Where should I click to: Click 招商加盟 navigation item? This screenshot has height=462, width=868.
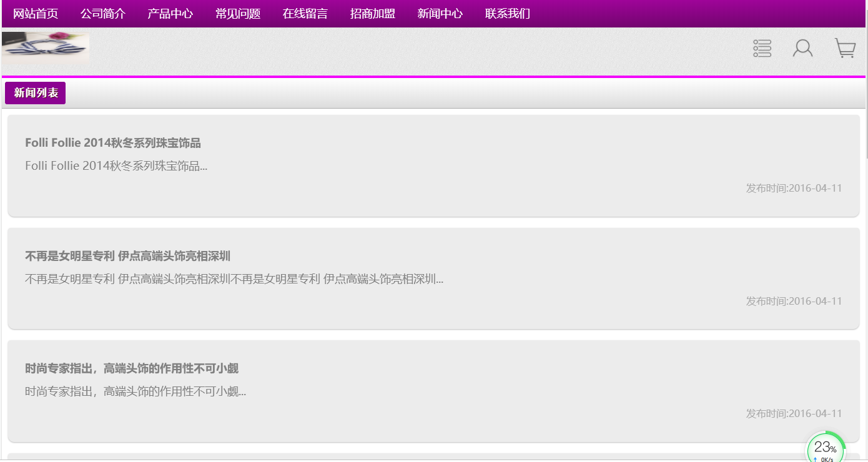click(x=373, y=14)
